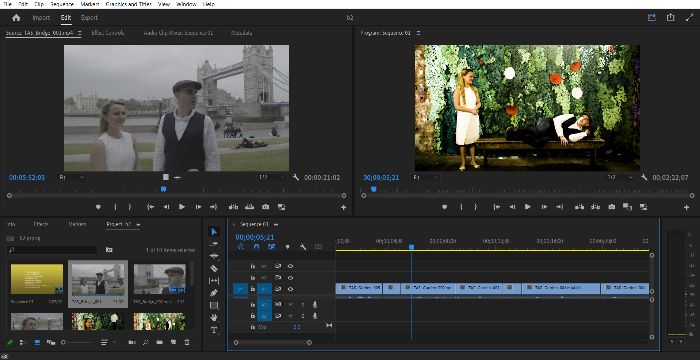
Task: Open Source Monitor button editor plus
Action: (343, 207)
